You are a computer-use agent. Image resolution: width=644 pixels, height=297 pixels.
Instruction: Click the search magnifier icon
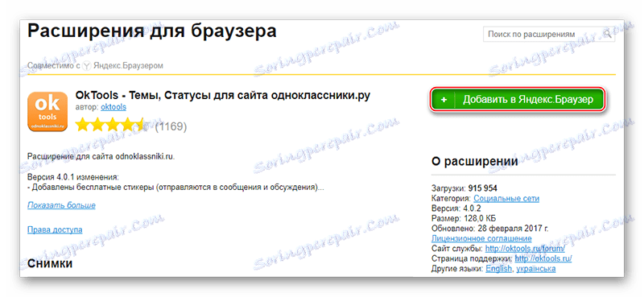[x=608, y=34]
